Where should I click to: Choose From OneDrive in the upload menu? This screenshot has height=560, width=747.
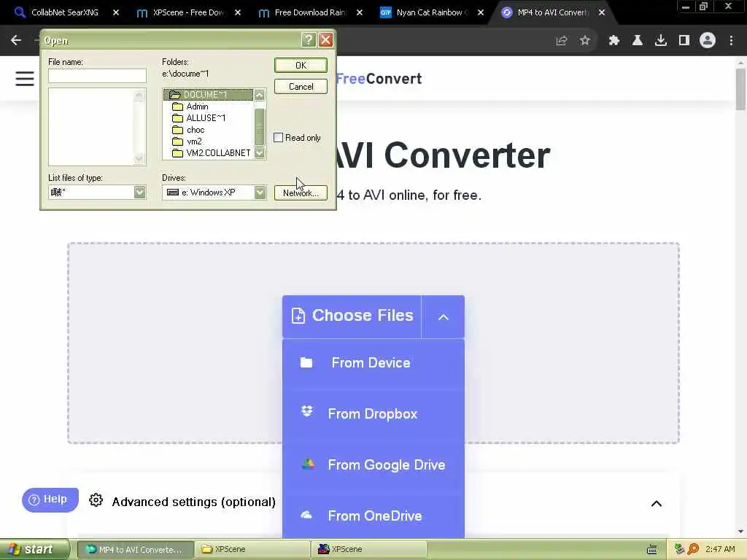(x=373, y=516)
